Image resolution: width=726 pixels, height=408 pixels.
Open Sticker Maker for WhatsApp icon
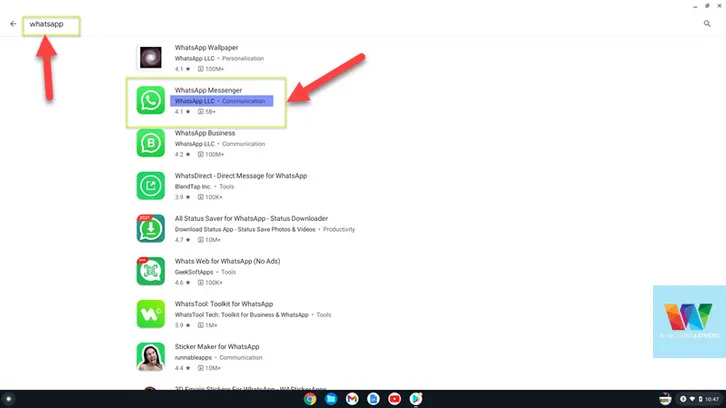coord(150,356)
